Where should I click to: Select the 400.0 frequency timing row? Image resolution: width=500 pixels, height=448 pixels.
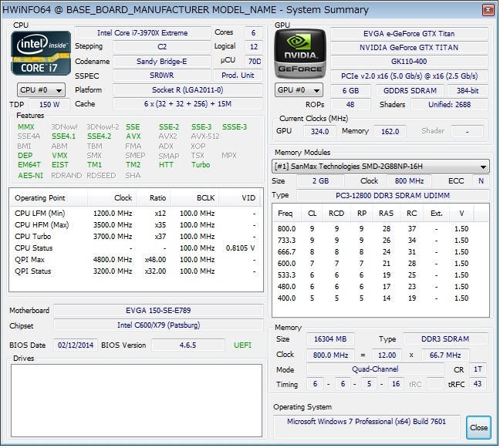(380, 298)
